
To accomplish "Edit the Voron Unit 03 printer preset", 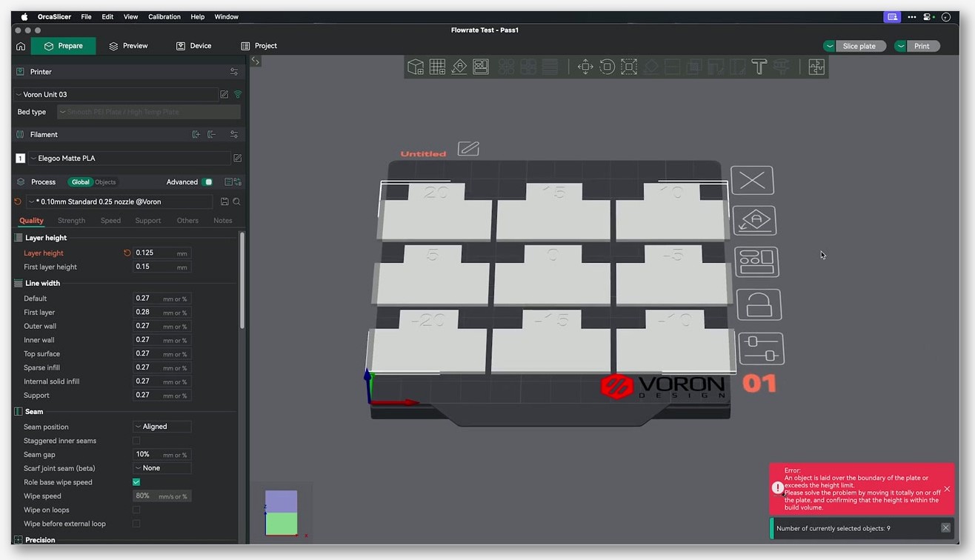I will pyautogui.click(x=224, y=94).
